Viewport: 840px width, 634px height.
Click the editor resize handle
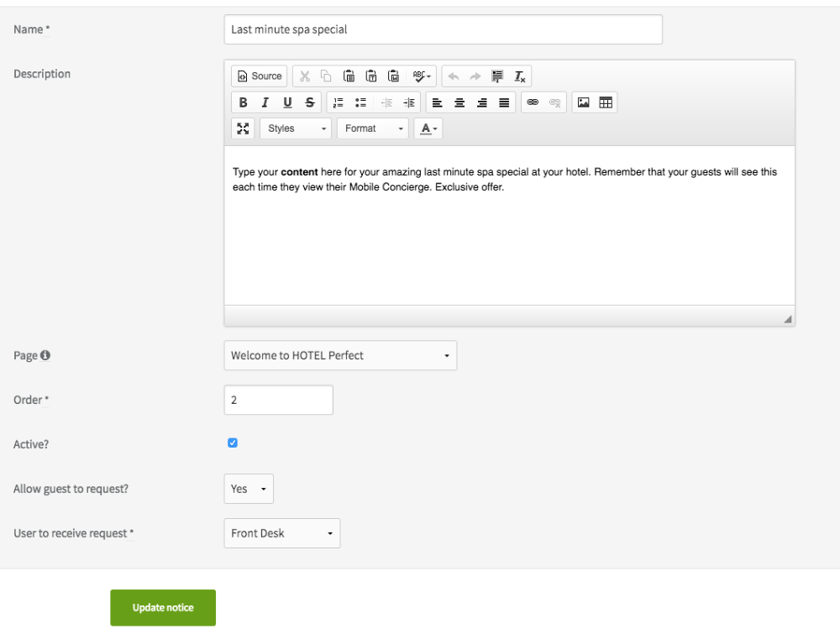pos(788,319)
